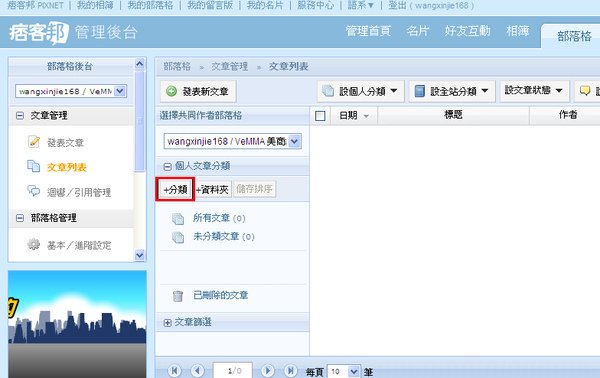Toggle the select-all checkbox in the table header

tap(320, 116)
